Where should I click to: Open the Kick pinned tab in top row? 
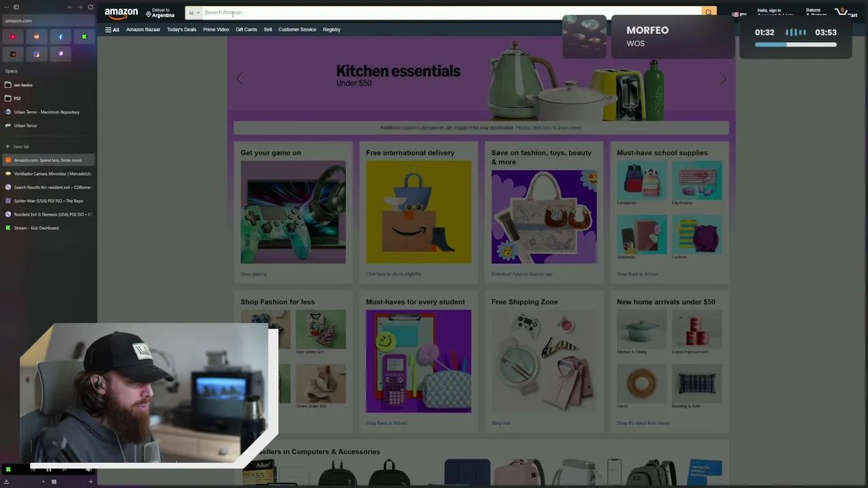tap(84, 37)
